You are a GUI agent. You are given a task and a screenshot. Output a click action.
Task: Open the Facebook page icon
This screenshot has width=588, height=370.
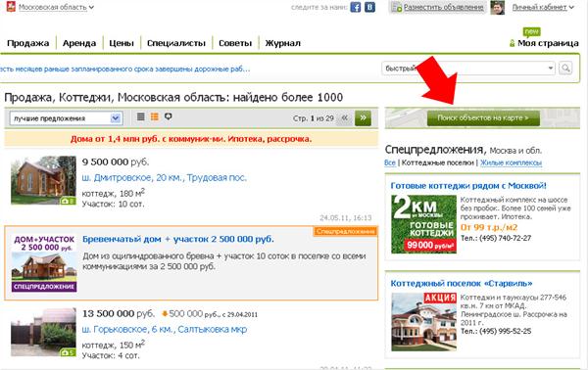click(355, 7)
